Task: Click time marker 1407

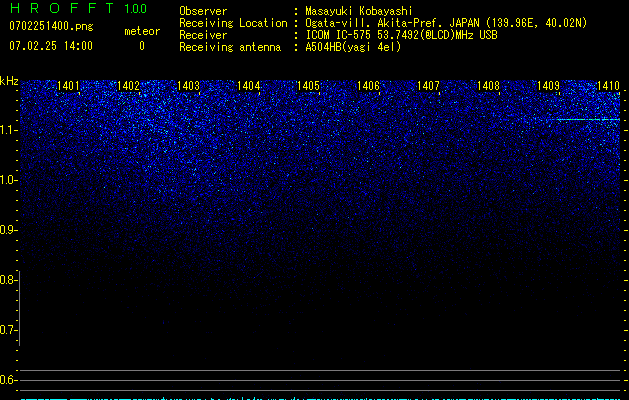Action: point(428,85)
